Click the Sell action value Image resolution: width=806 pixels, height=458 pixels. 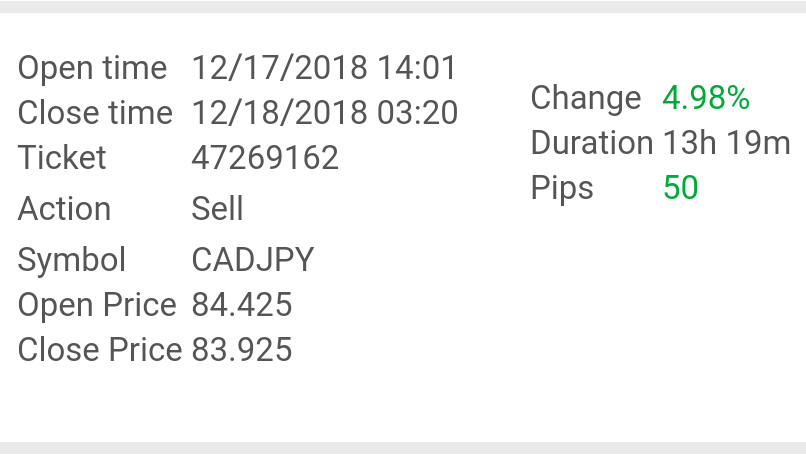click(x=217, y=209)
